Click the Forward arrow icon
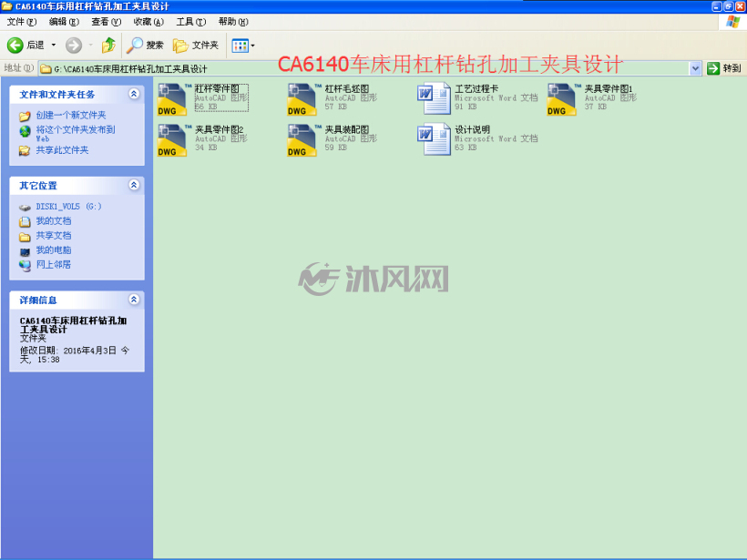 [x=74, y=46]
